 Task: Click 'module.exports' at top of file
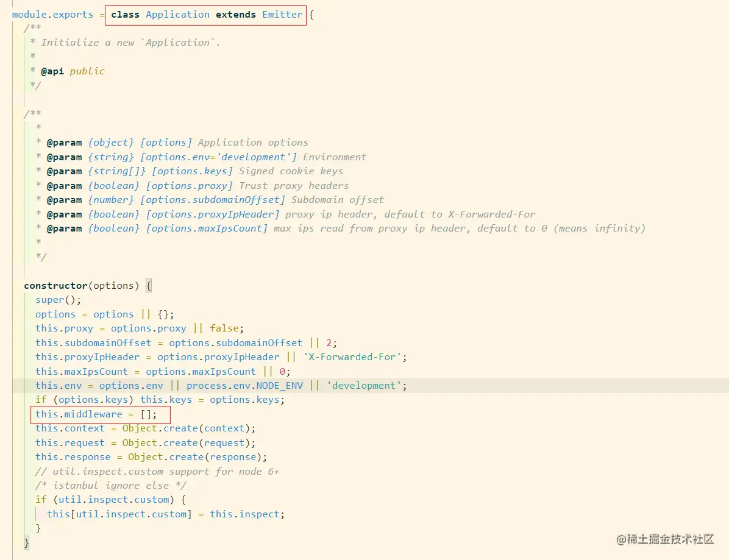[52, 15]
